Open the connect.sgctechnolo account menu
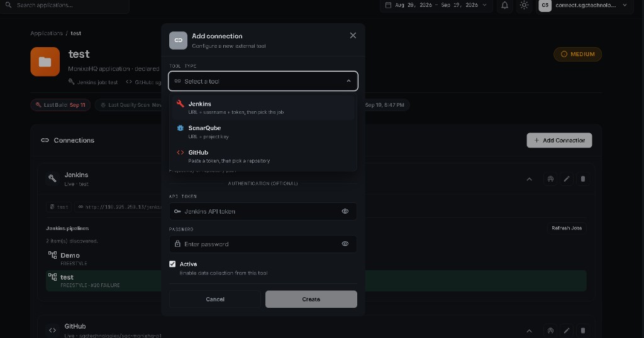The image size is (644, 338). click(x=586, y=5)
